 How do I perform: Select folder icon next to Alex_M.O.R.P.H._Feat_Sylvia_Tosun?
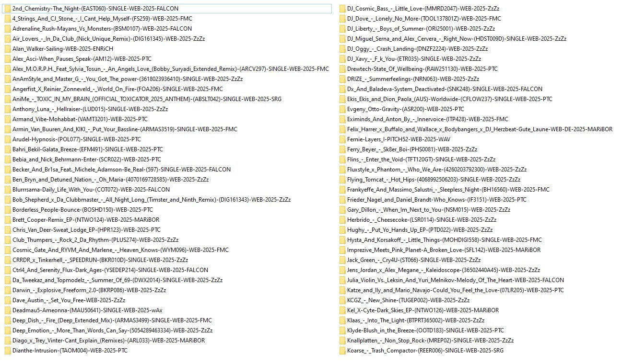coord(8,69)
